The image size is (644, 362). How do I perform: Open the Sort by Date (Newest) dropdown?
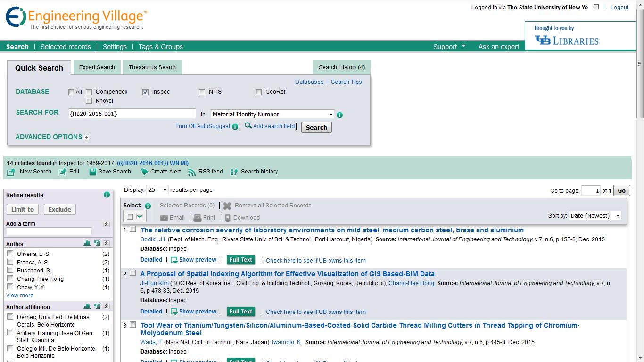coord(595,215)
